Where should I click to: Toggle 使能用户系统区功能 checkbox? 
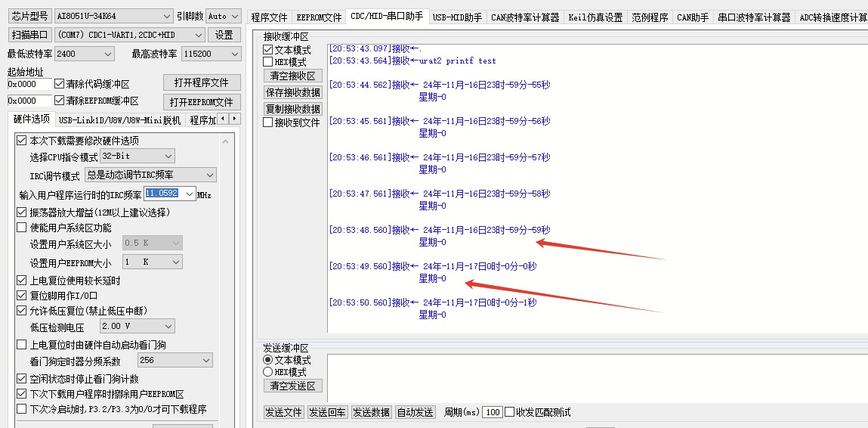coord(22,228)
